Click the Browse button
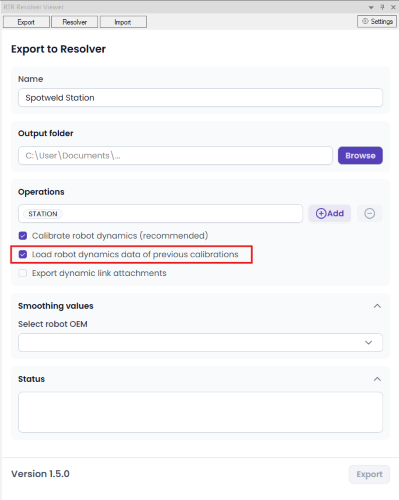This screenshot has width=399, height=500. pos(360,155)
